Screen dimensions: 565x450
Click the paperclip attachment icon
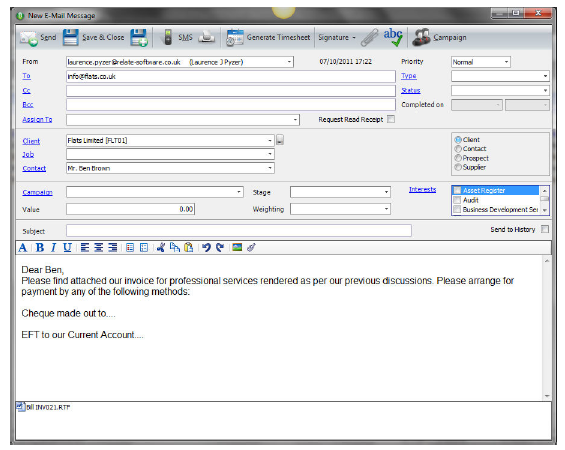click(370, 37)
